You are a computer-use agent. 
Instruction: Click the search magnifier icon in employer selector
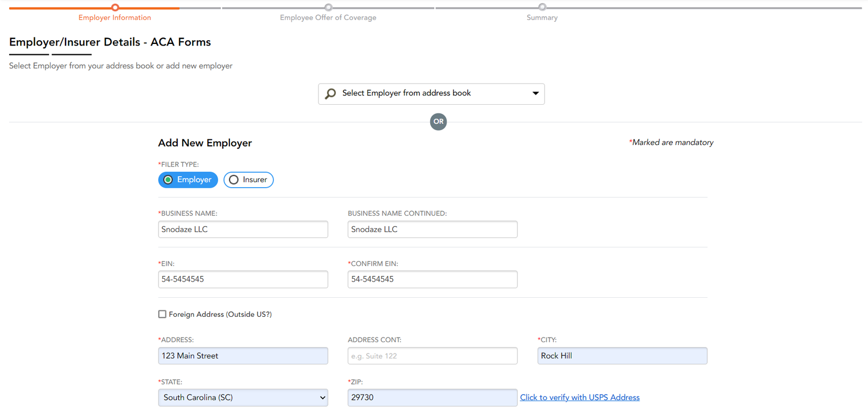tap(330, 94)
